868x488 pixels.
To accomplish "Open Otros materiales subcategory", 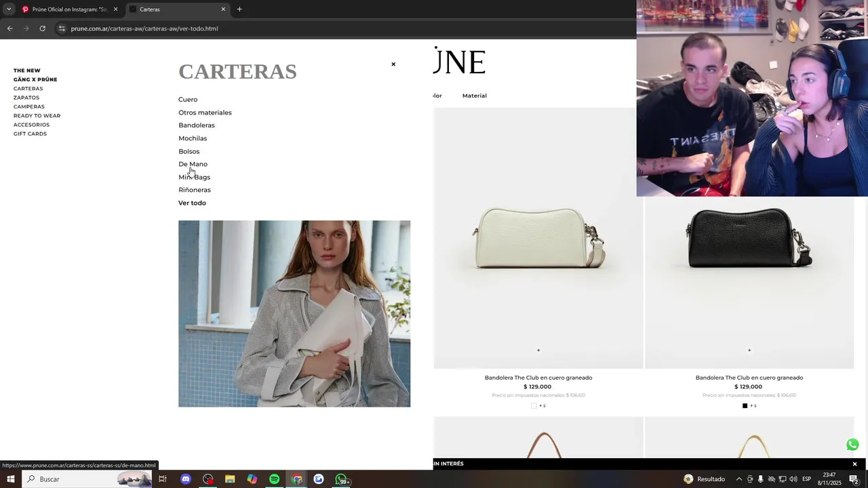I will 205,113.
